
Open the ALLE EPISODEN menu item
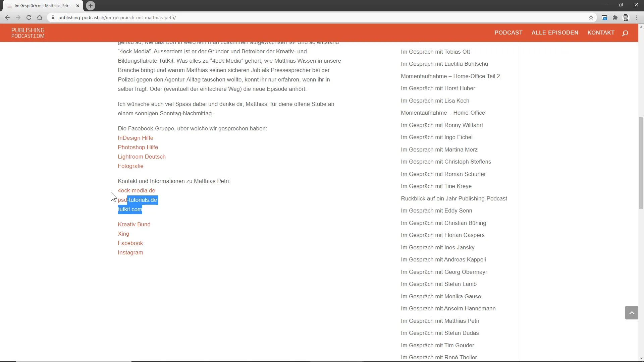tap(555, 33)
